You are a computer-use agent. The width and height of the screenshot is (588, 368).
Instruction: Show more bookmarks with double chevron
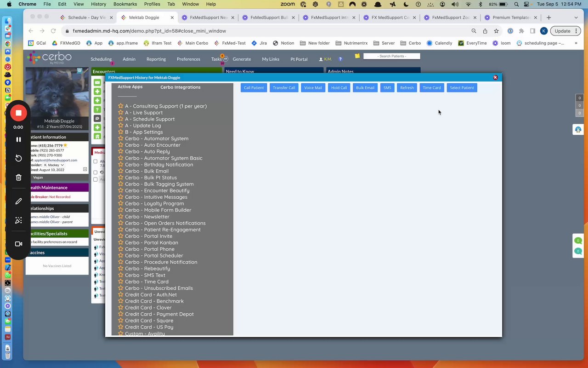point(576,43)
